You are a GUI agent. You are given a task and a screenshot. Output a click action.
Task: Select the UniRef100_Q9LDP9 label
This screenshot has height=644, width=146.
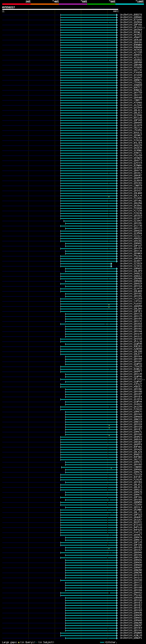click(131, 271)
